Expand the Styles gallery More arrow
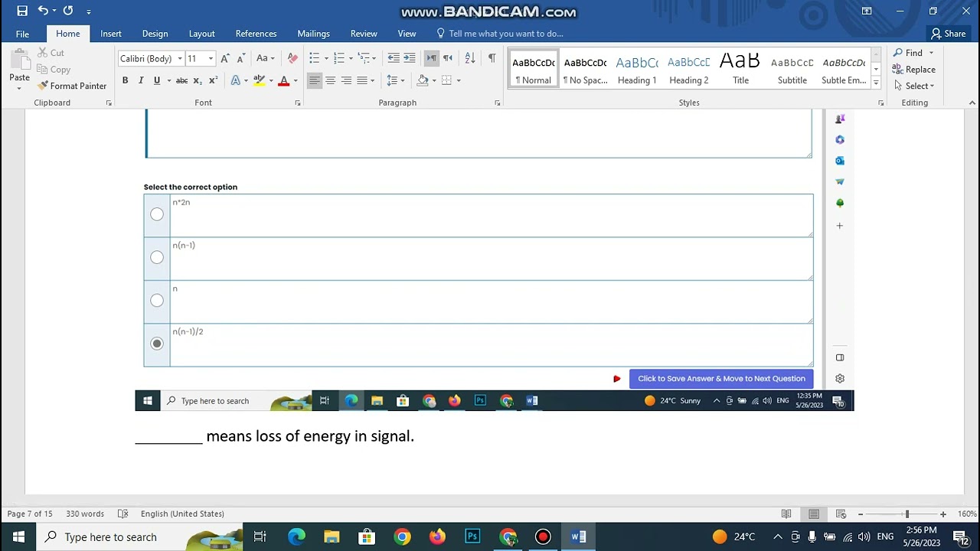This screenshot has height=551, width=980. [876, 83]
